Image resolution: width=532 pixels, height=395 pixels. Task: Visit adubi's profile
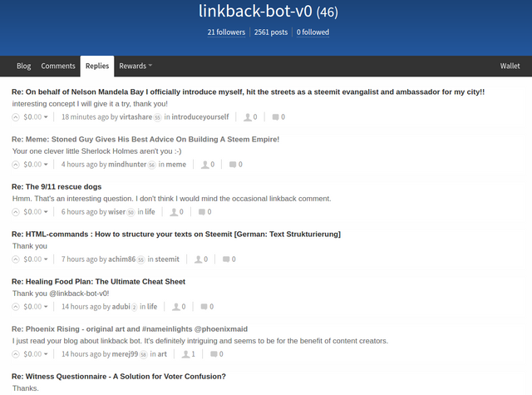click(x=121, y=307)
